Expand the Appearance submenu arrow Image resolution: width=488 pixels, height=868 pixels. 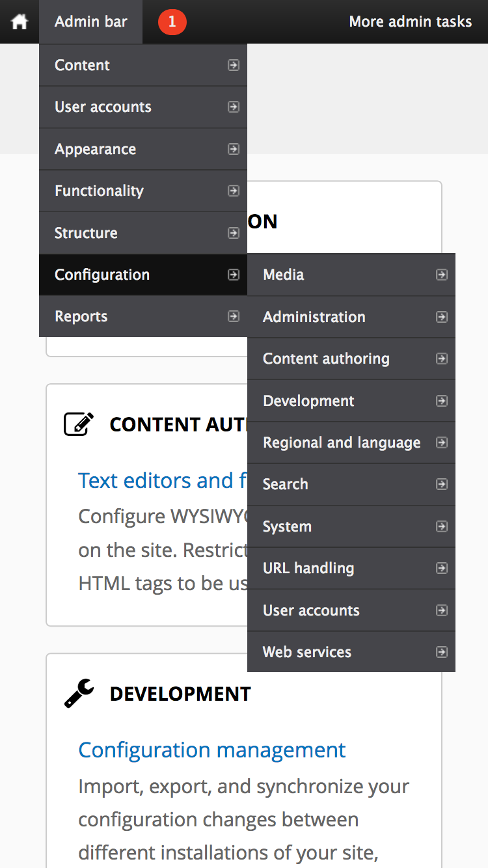click(x=233, y=149)
